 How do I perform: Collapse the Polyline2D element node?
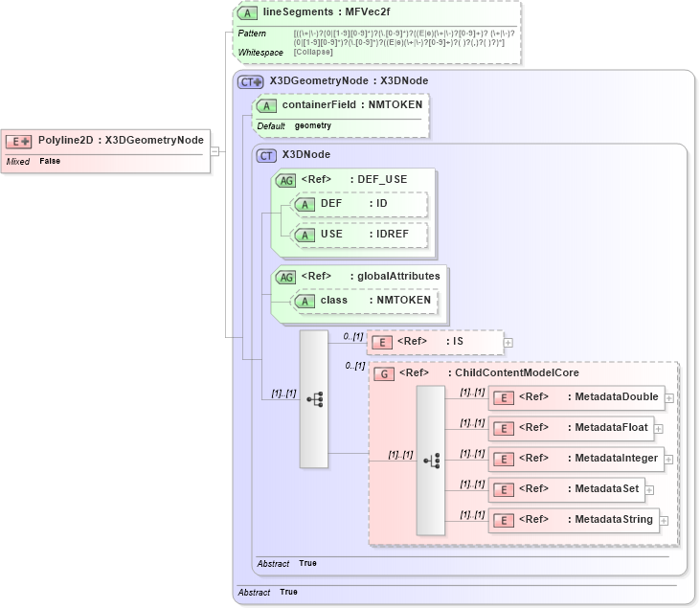coord(215,151)
